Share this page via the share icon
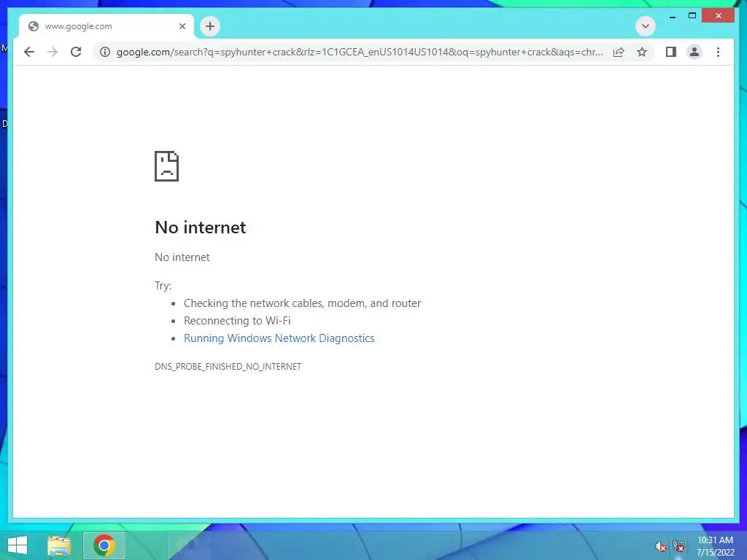Viewport: 747px width, 560px height. point(619,52)
